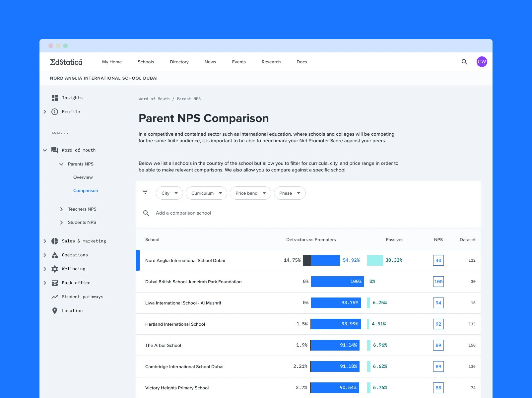Click The Arbor School row name

pyautogui.click(x=163, y=346)
